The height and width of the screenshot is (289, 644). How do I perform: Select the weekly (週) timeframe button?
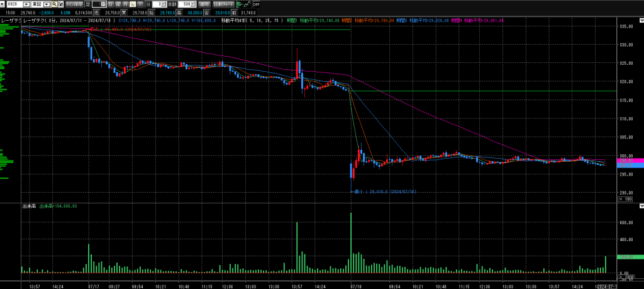tap(118, 4)
